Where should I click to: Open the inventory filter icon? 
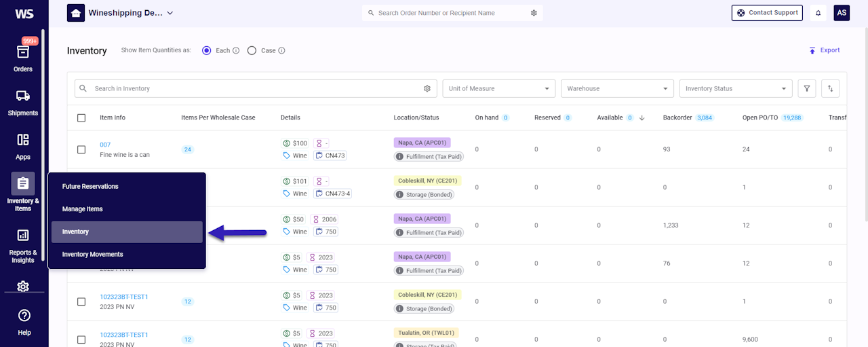(806, 88)
